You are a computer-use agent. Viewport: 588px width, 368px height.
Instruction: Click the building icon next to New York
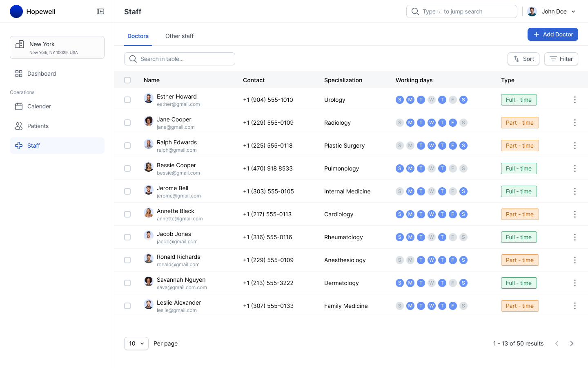(x=19, y=44)
